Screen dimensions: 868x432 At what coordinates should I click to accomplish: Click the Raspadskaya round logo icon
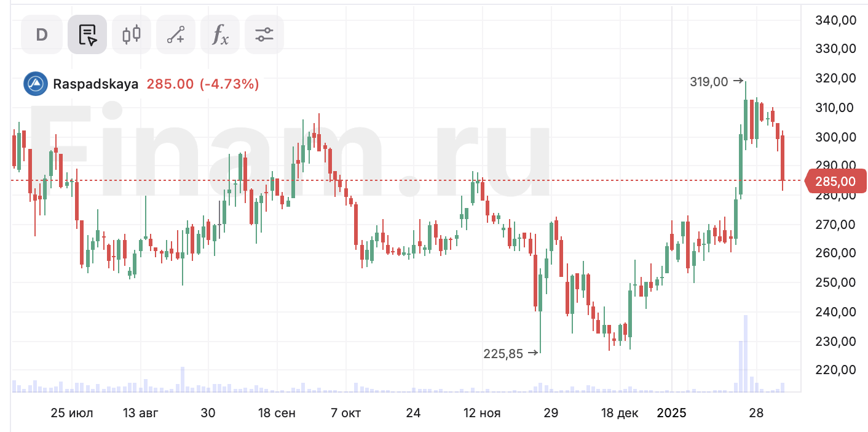36,84
